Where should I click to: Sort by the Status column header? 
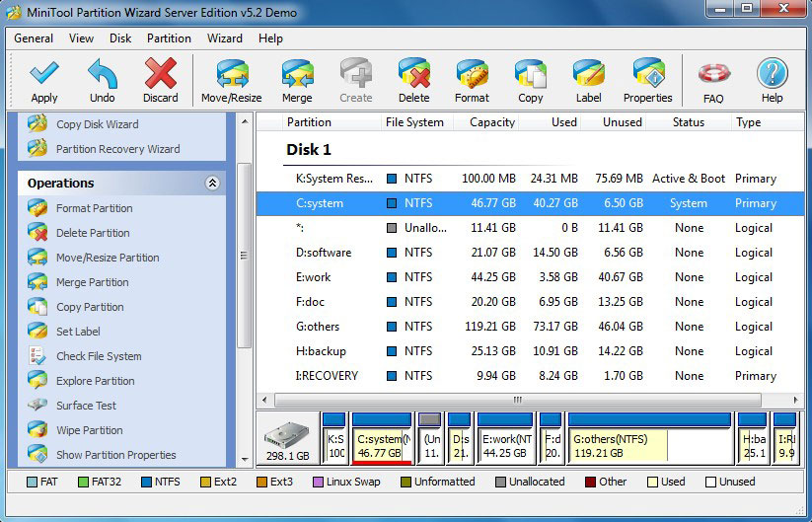pos(689,122)
